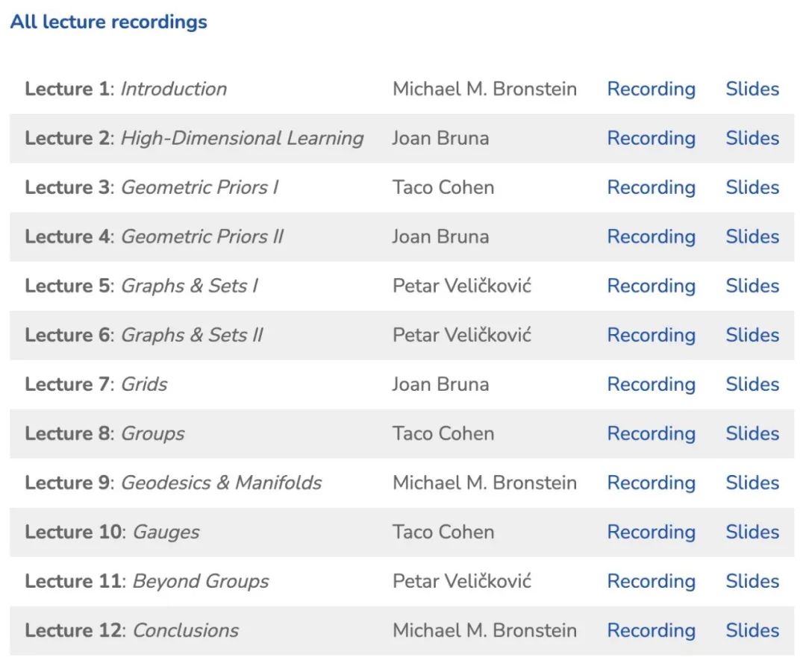Play the Lecture 4 Geometric Priors II recording
Viewport: 806px width, 672px height.
pyautogui.click(x=651, y=237)
